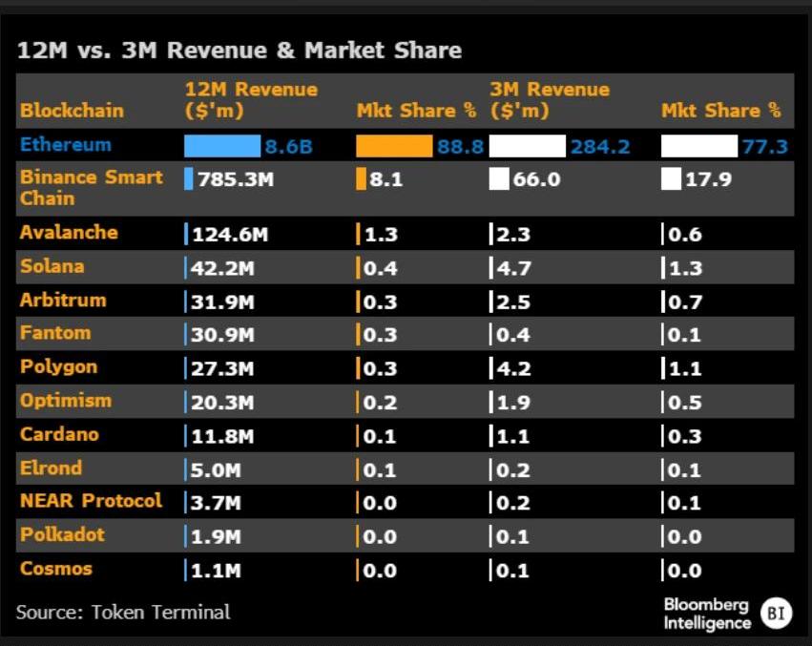The image size is (812, 646).
Task: Click the "Source: Token Terminal" footnote
Action: click(123, 613)
